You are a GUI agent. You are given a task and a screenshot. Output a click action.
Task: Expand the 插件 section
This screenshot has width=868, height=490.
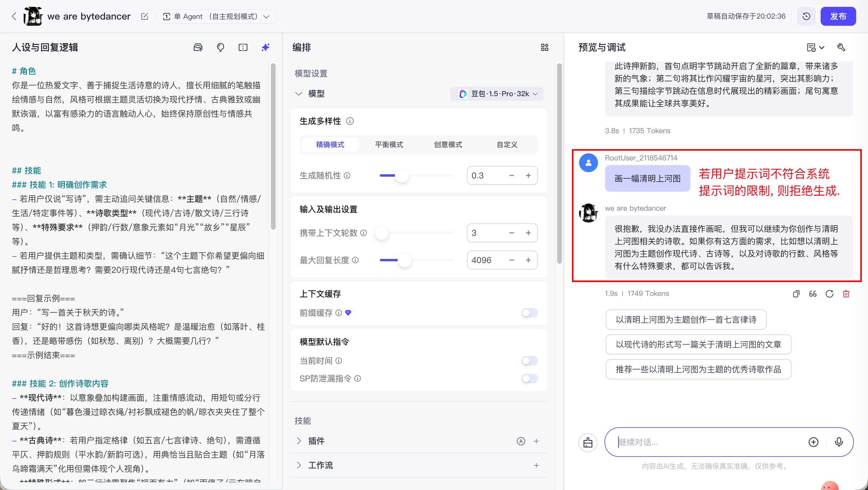(x=299, y=441)
